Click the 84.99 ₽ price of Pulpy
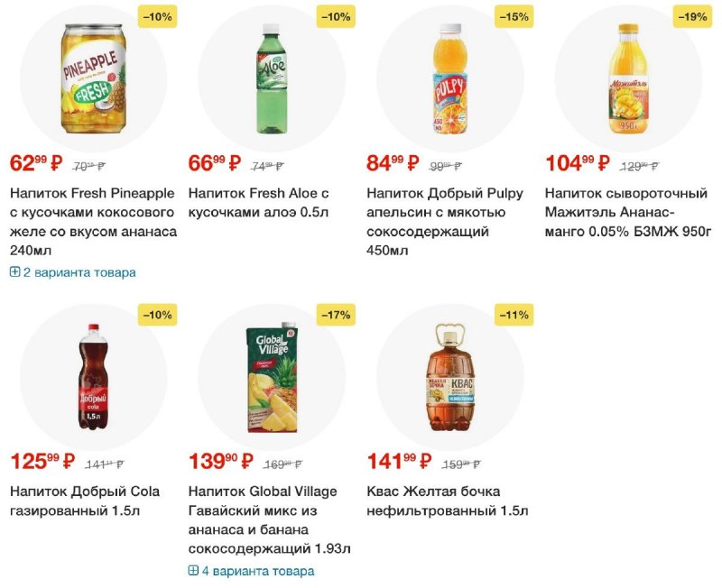Image resolution: width=722 pixels, height=588 pixels. 393,163
